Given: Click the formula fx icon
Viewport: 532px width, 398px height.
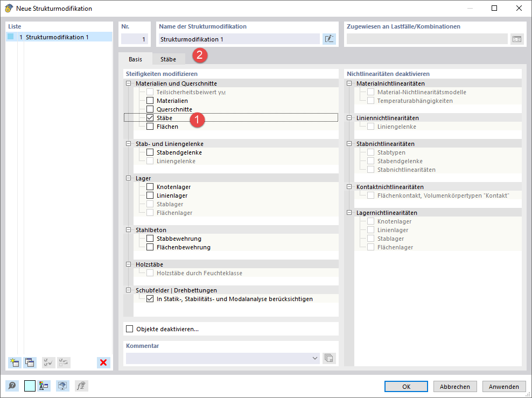Looking at the screenshot, I should click(x=81, y=386).
